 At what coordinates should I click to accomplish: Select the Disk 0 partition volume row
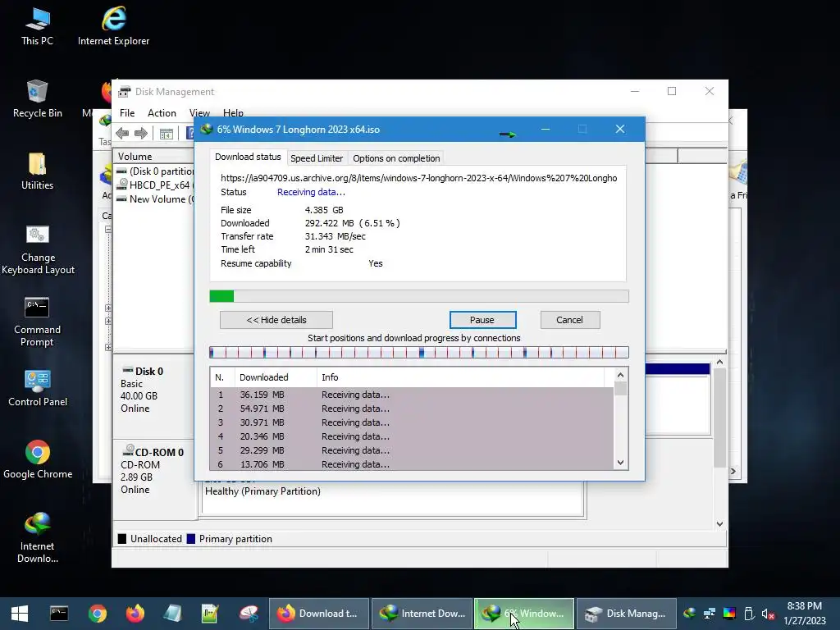pyautogui.click(x=155, y=171)
